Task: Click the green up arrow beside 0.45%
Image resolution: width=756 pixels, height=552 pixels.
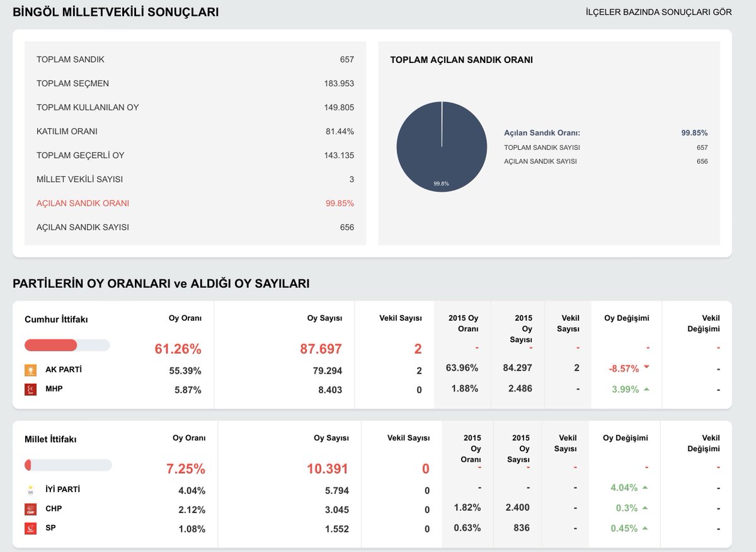Action: [645, 528]
